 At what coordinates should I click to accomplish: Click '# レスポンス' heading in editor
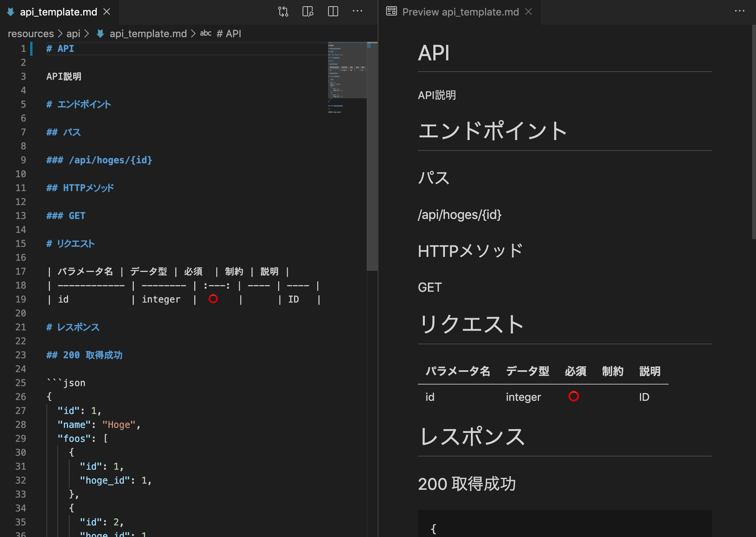[73, 327]
